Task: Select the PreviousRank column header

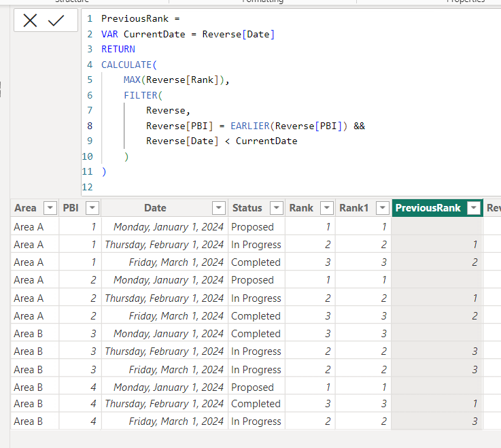Action: [428, 208]
